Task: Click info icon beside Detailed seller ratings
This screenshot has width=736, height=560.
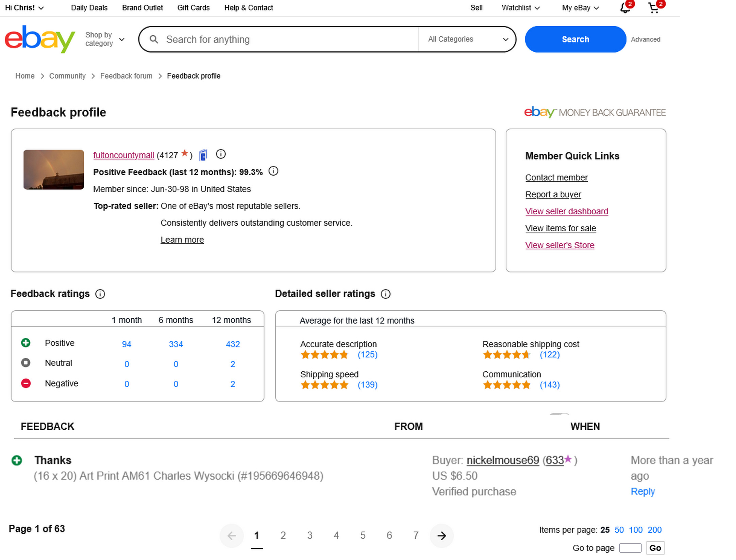Action: pyautogui.click(x=385, y=294)
